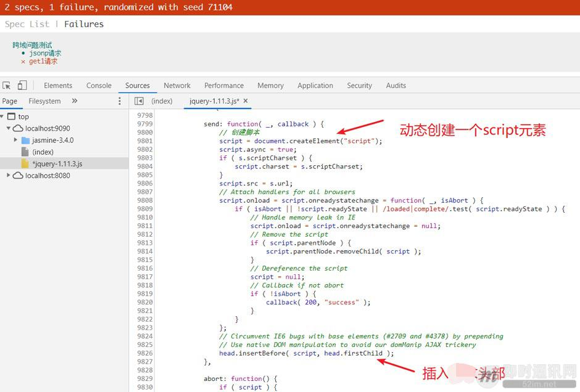The image size is (580, 392).
Task: Click the script.parentNode.removeChild line
Action: point(343,251)
